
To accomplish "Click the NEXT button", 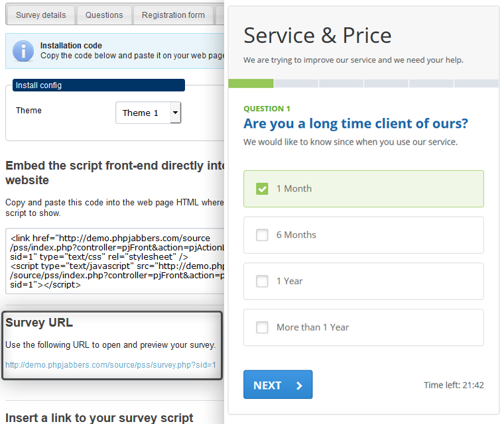I will [278, 384].
